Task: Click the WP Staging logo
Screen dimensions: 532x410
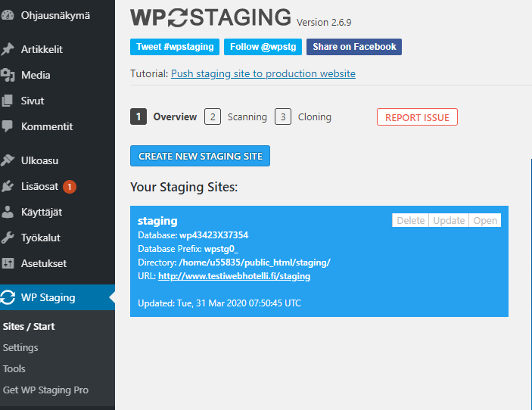Action: 210,17
